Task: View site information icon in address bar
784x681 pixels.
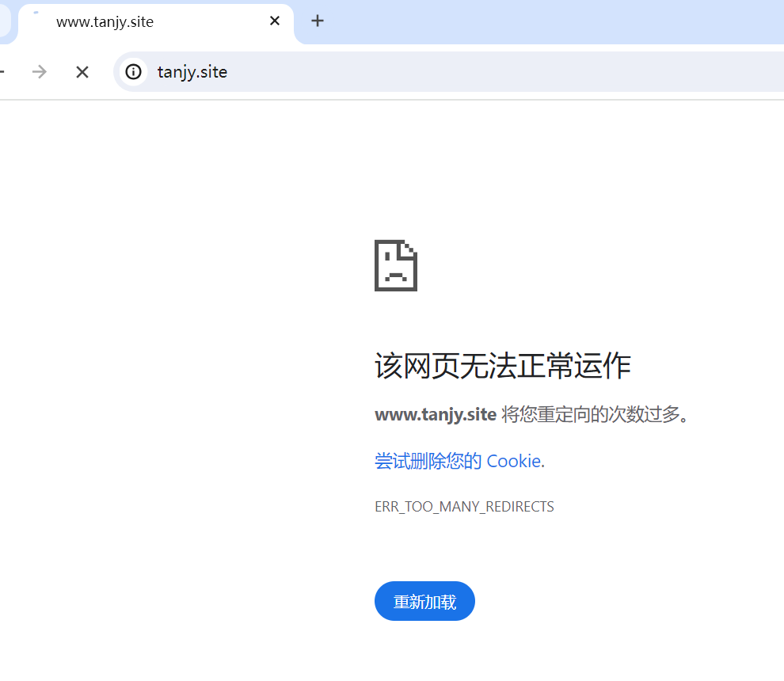Action: (134, 72)
